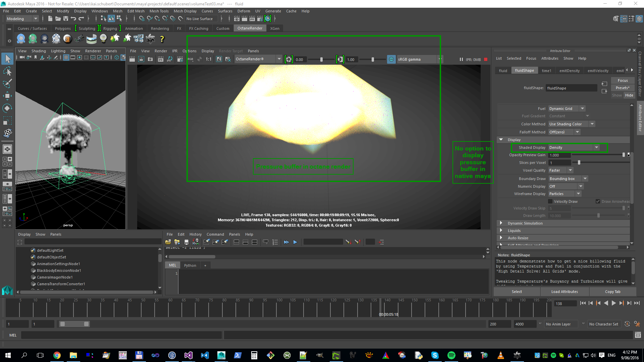Viewport: 644px width, 362px height.
Task: Adjust the Opacity Preview Gain slider
Action: (x=623, y=155)
